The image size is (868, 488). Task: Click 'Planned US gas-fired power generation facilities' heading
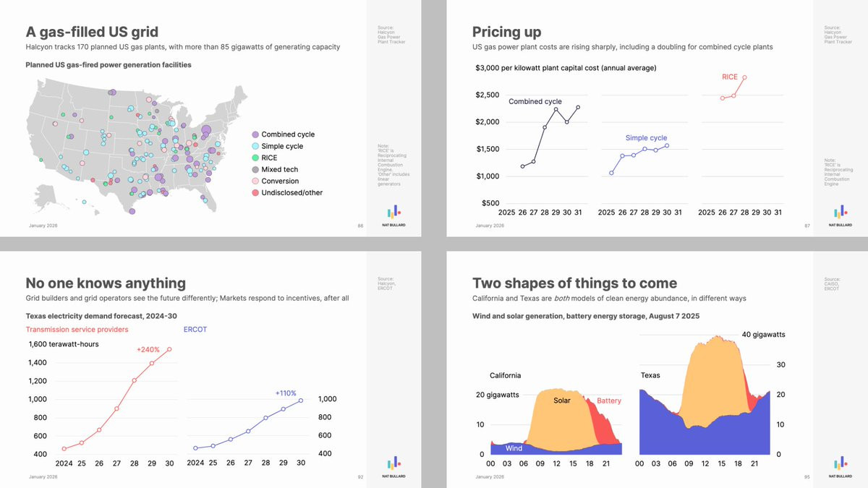pyautogui.click(x=109, y=65)
